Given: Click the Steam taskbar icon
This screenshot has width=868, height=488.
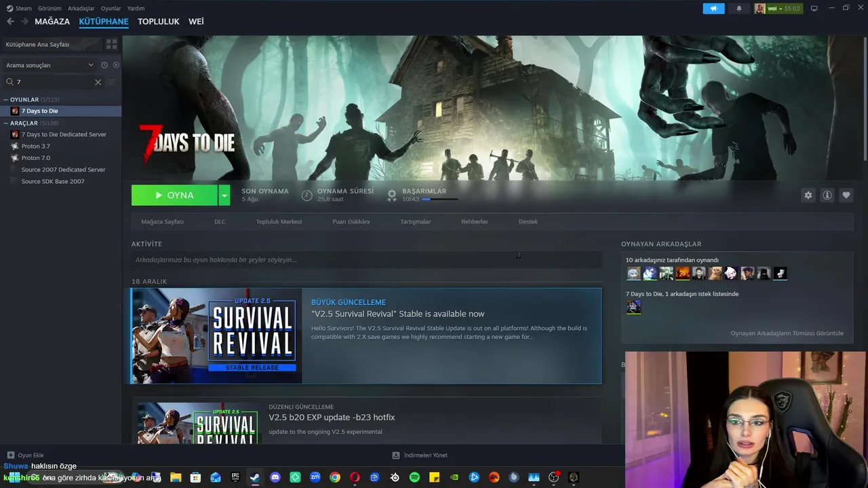Looking at the screenshot, I should click(x=255, y=477).
